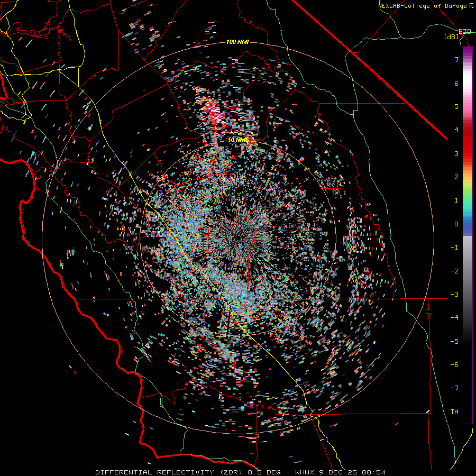Click the '100 NMI' range ring label
The image size is (476, 476).
tap(237, 42)
